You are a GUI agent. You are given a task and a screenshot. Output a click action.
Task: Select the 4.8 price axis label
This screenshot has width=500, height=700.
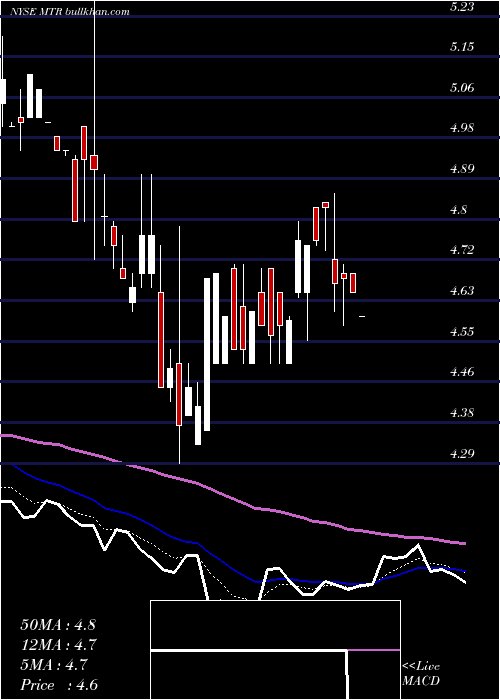pos(458,209)
